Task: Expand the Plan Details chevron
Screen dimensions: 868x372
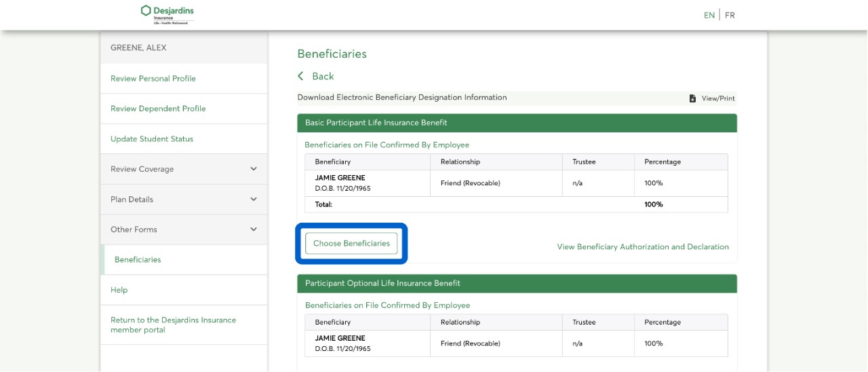Action: click(254, 200)
